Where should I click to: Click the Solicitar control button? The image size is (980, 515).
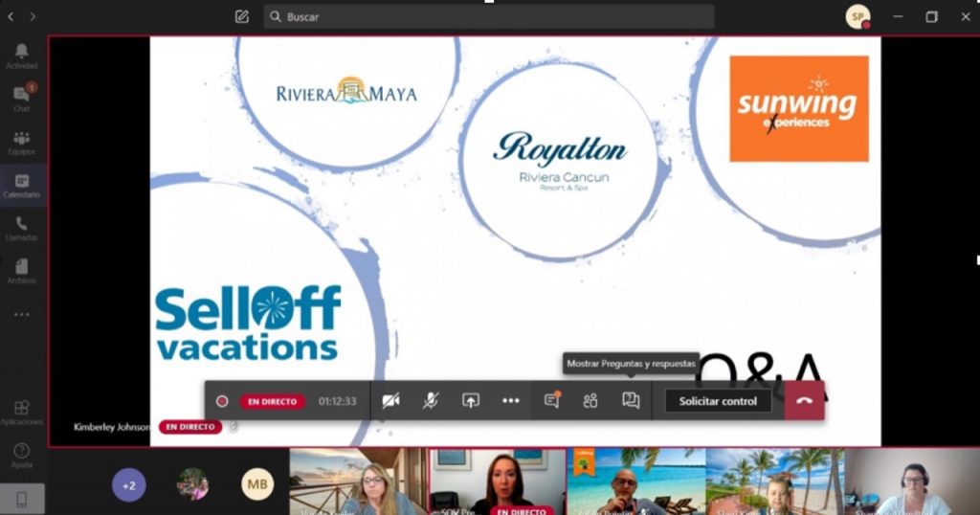coord(718,401)
